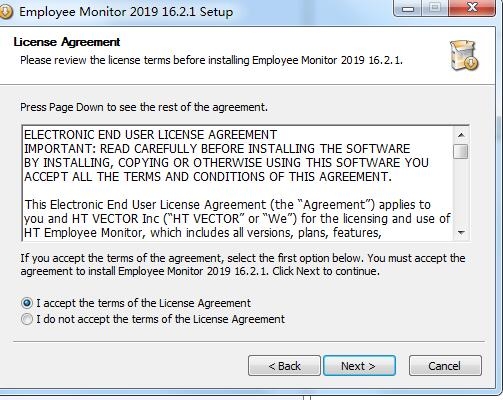Click the license text scroll-up arrow
Screen dimensions: 503x400
[x=461, y=135]
